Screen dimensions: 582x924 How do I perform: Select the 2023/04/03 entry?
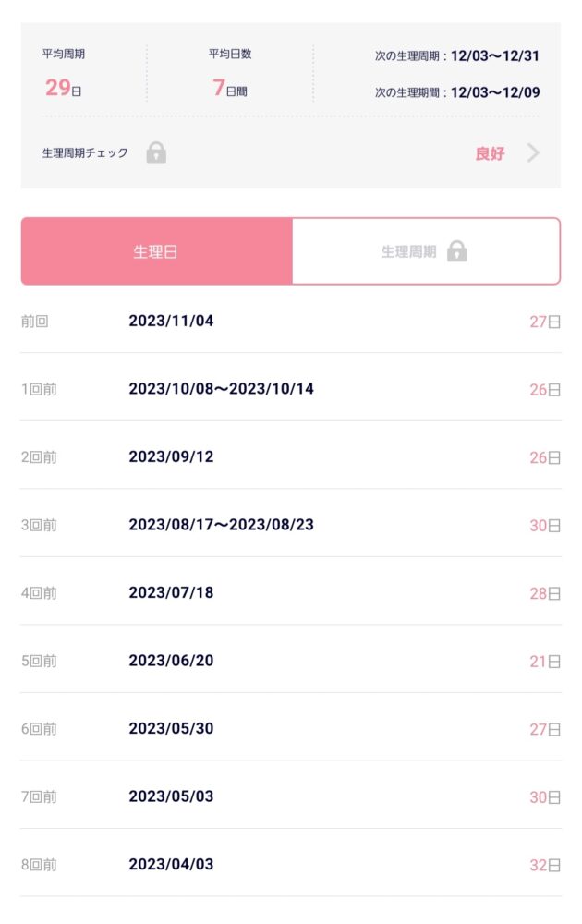tap(291, 865)
